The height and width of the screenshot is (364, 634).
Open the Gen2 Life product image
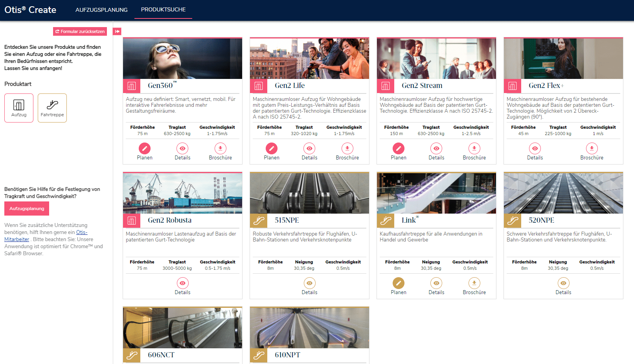[x=309, y=59]
